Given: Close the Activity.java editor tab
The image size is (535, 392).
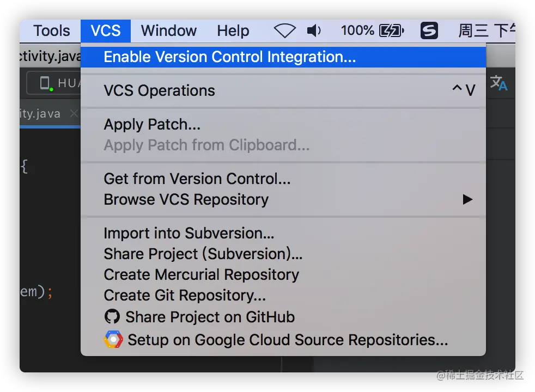Looking at the screenshot, I should point(74,114).
